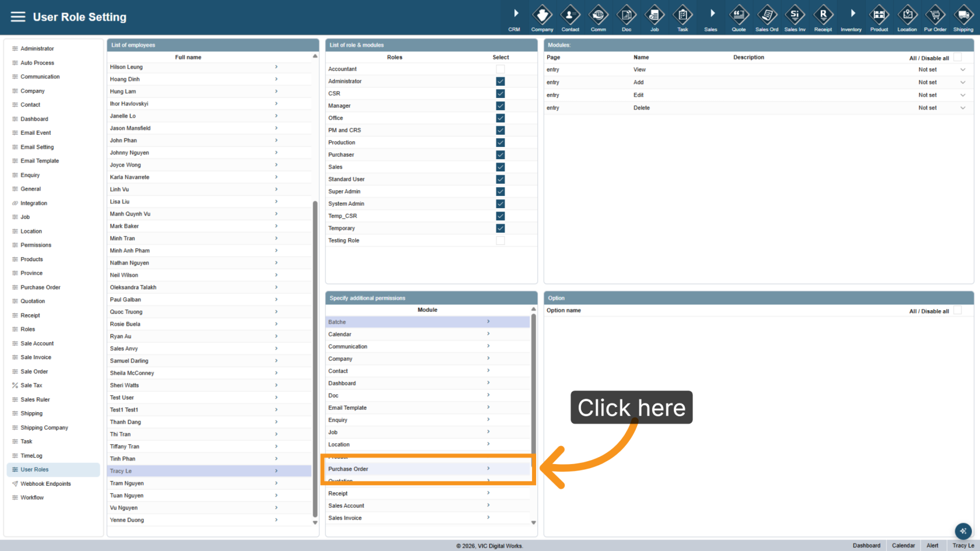Check the Accountant role checkbox
This screenshot has height=551, width=980.
tap(501, 69)
